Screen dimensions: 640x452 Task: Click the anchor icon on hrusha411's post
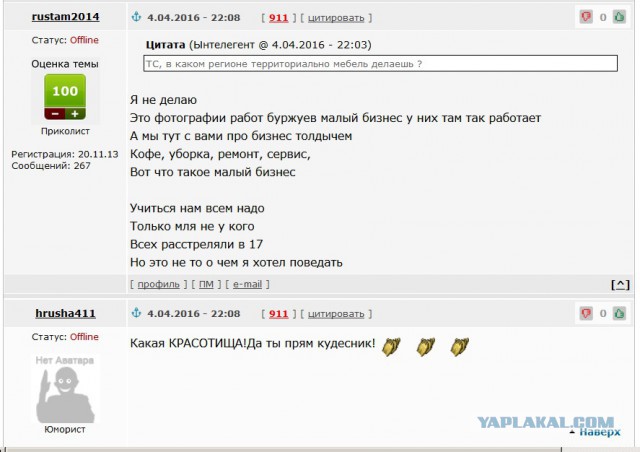136,313
